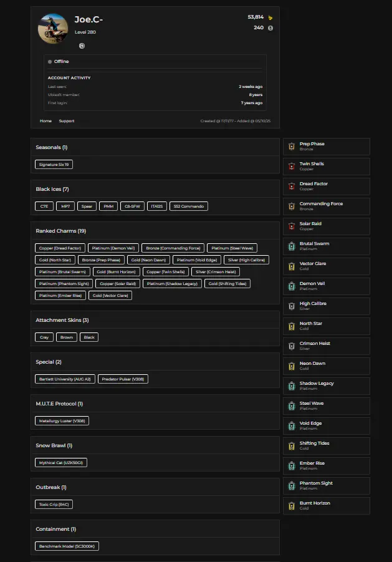Select the Brown attachment skin tag
Image resolution: width=392 pixels, height=562 pixels.
click(x=67, y=337)
